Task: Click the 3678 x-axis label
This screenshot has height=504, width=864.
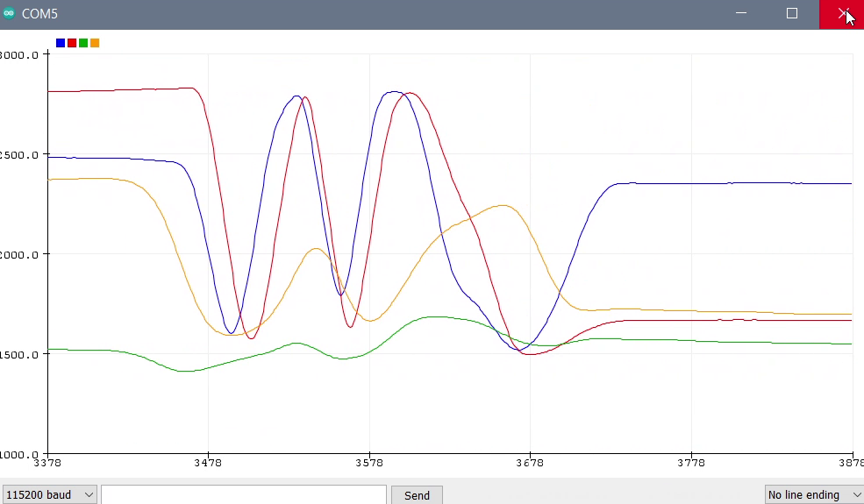Action: pos(530,463)
